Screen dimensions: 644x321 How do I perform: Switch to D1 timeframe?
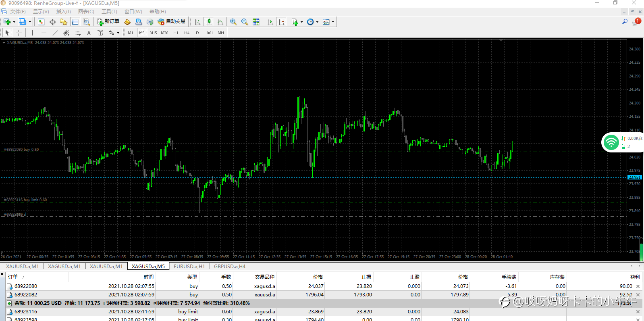[198, 33]
